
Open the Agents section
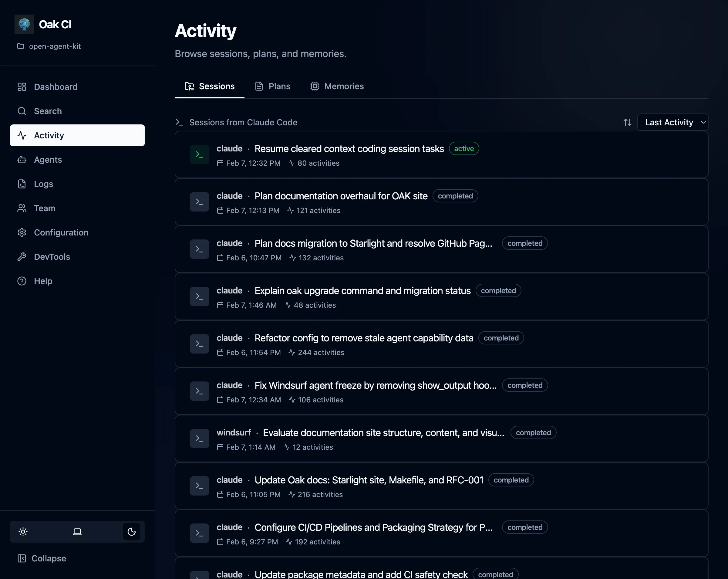[x=48, y=159]
